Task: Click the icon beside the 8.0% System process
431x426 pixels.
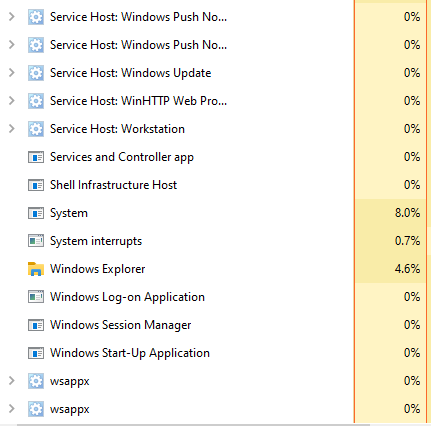Action: pos(36,213)
